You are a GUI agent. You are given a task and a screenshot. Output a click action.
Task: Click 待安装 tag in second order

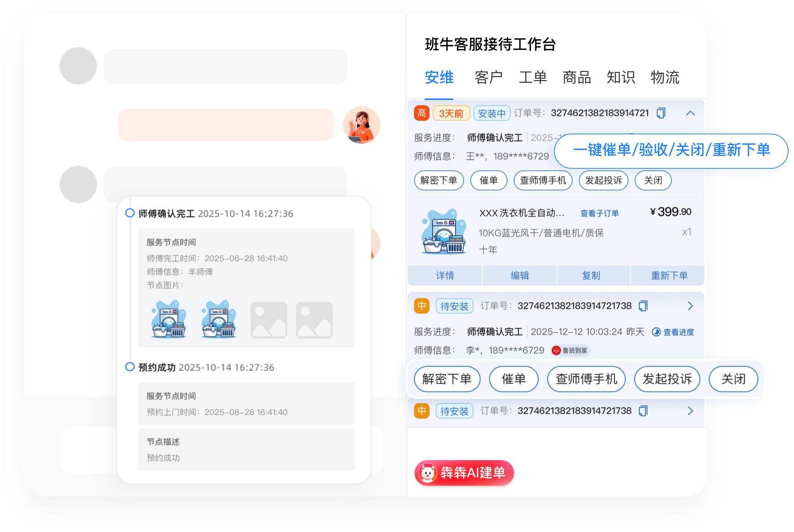click(x=454, y=306)
